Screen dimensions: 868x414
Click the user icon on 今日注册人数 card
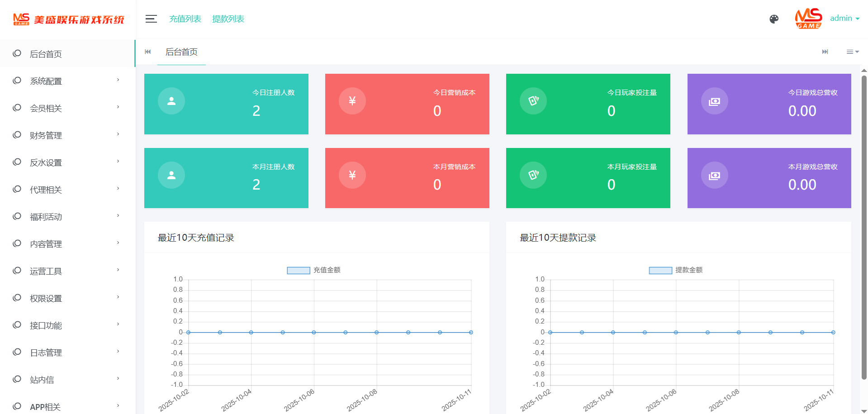pos(171,101)
